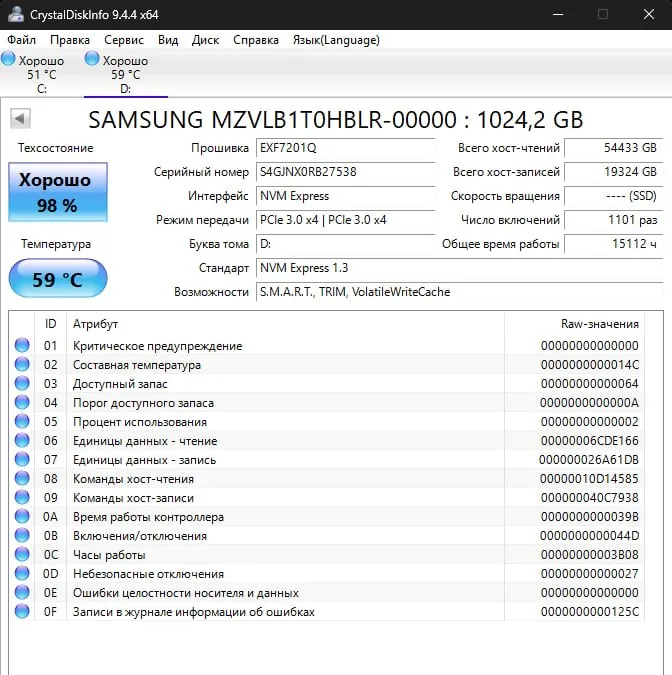Open the Правка menu
672x675 pixels.
click(70, 40)
